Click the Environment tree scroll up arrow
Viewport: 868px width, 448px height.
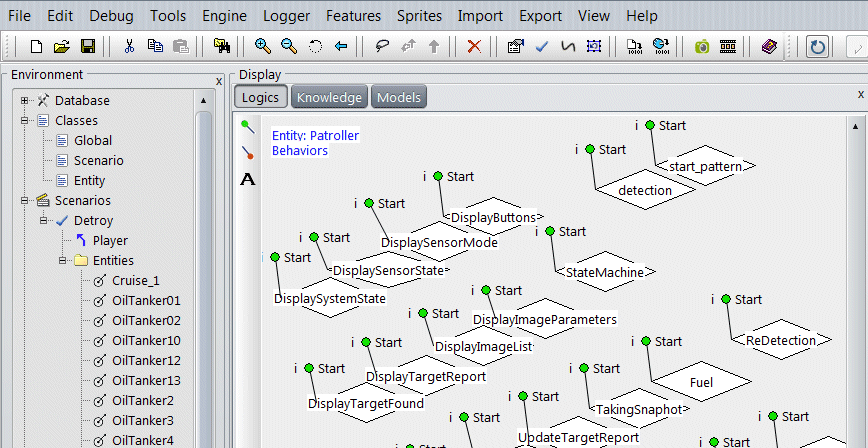(204, 101)
